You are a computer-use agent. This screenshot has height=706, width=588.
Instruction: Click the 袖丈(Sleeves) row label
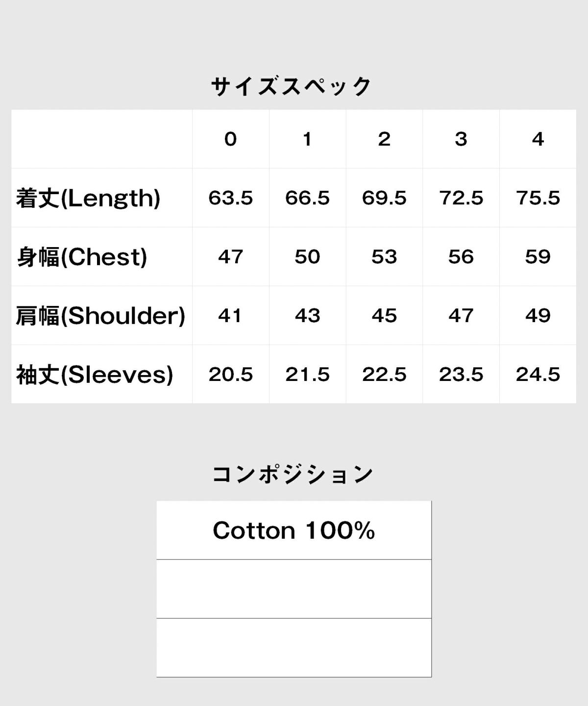[x=95, y=375]
